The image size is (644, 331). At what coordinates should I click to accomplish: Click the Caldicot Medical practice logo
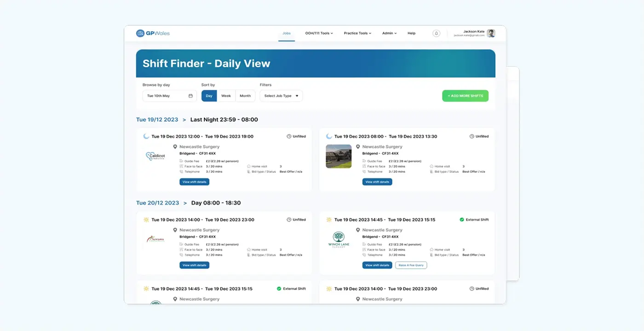click(x=155, y=156)
